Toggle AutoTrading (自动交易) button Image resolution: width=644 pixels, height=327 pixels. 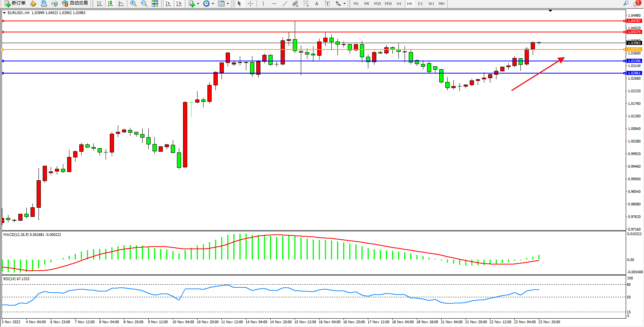[x=75, y=3]
